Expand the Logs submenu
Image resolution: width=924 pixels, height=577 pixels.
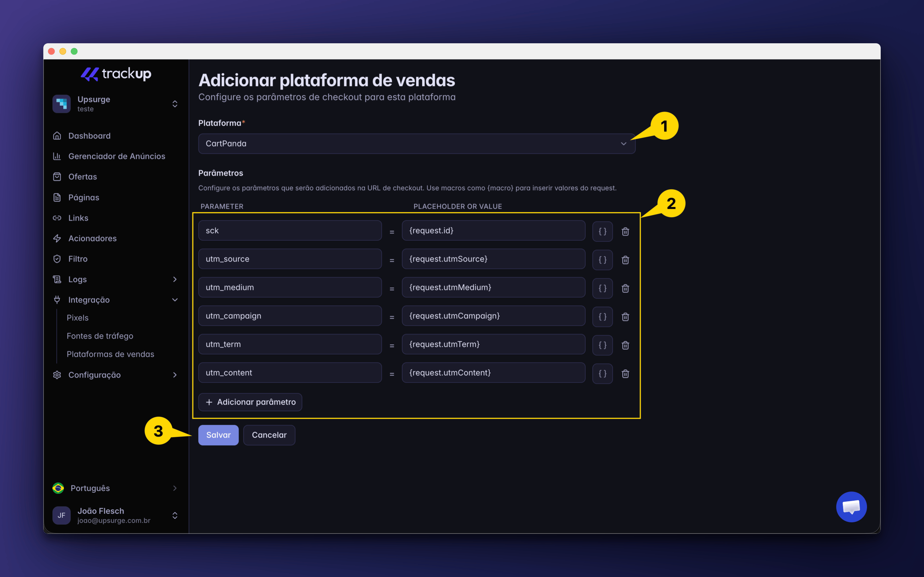116,279
